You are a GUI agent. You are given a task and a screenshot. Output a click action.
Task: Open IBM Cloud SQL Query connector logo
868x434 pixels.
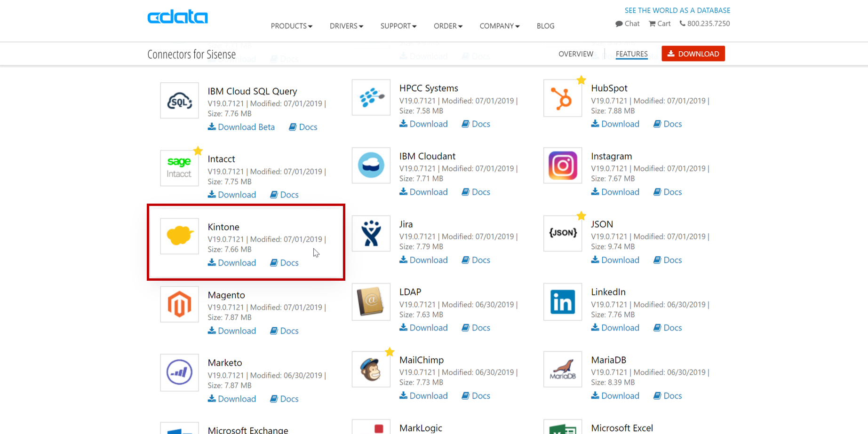tap(179, 101)
